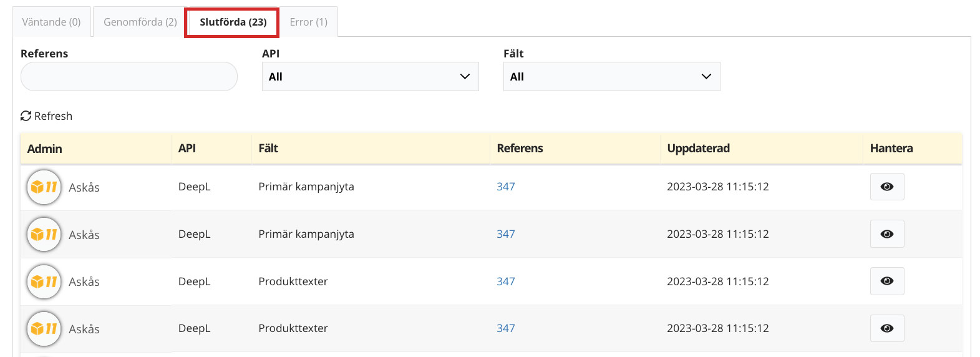Click the Askås avatar in third row
980x357 pixels.
(x=44, y=281)
